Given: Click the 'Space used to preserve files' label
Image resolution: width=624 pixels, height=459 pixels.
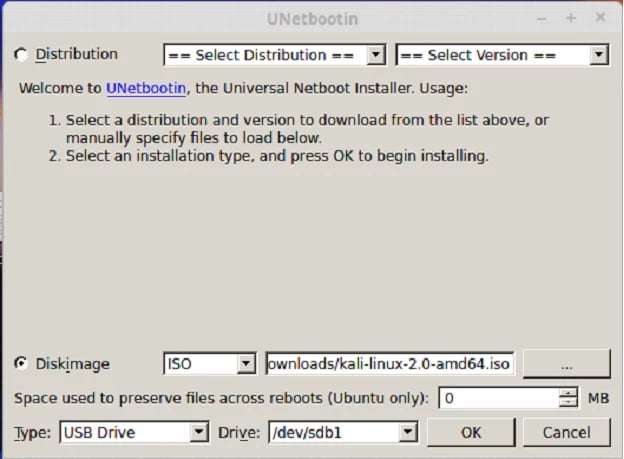Looking at the screenshot, I should (221, 398).
